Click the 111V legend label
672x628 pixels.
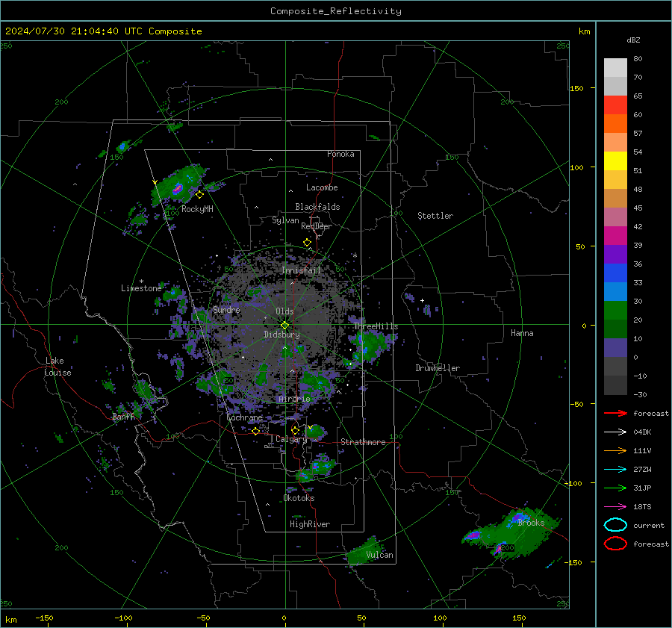coord(642,450)
